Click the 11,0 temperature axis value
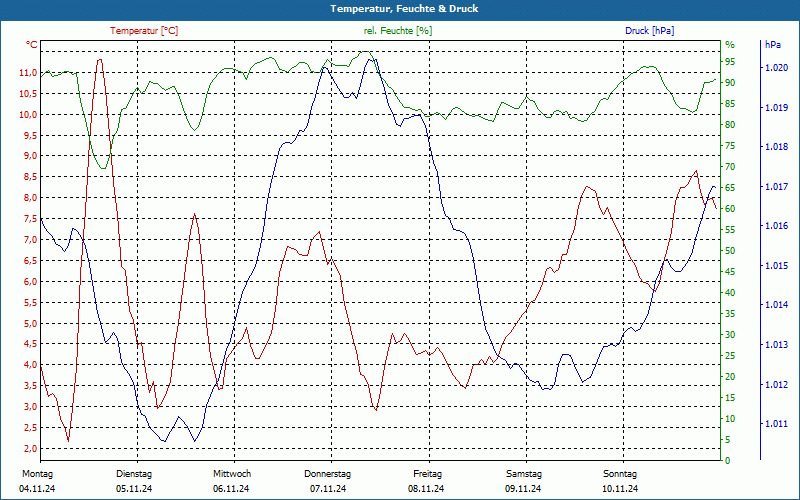The width and height of the screenshot is (800, 500). coord(28,73)
